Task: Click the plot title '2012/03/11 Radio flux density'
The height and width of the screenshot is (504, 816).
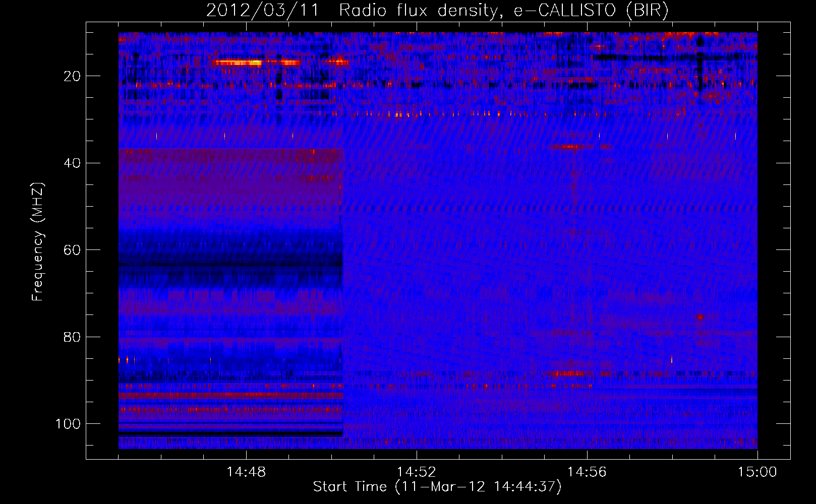Action: 437,11
